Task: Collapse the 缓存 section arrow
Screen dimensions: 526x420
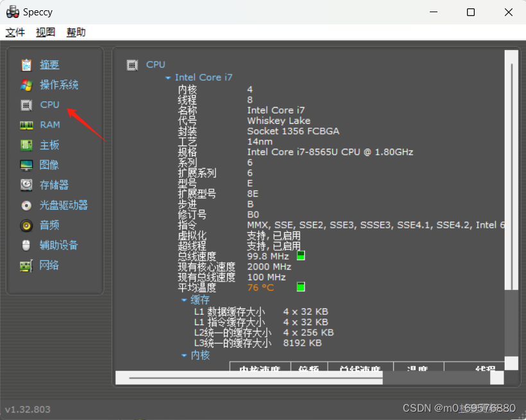Action: tap(184, 300)
